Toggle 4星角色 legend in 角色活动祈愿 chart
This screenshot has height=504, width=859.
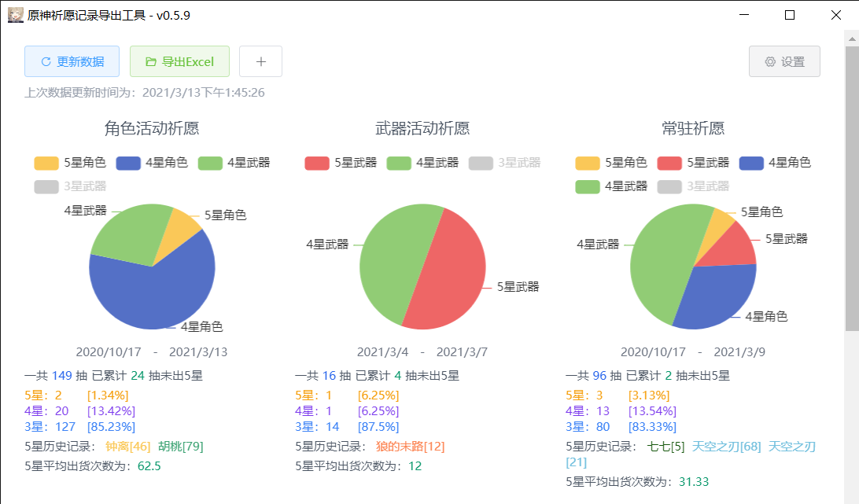[x=152, y=163]
